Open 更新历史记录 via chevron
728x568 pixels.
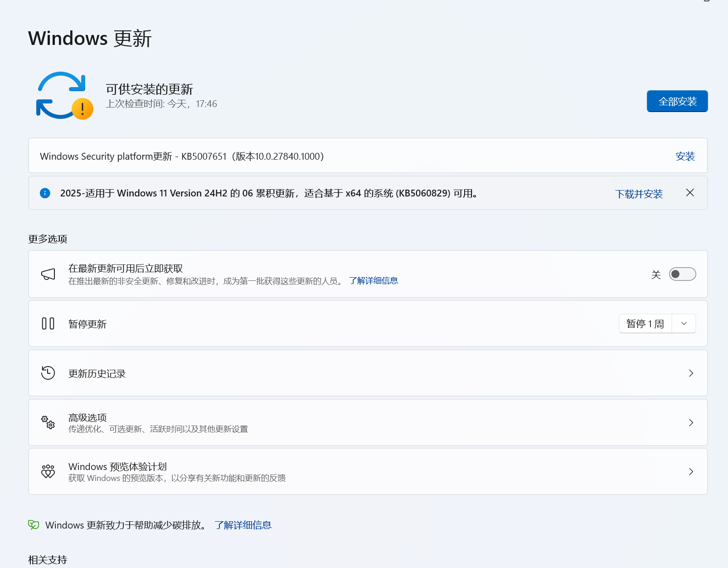click(x=691, y=373)
